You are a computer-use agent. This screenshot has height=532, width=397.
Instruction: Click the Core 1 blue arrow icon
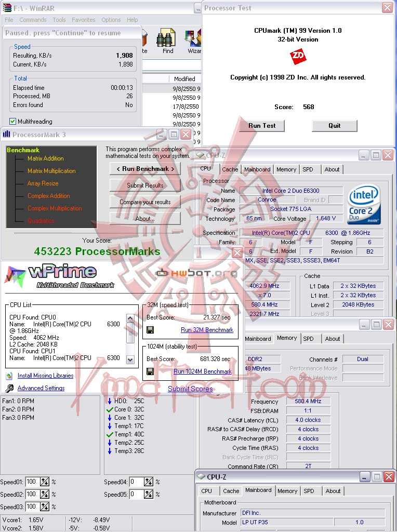click(x=110, y=418)
